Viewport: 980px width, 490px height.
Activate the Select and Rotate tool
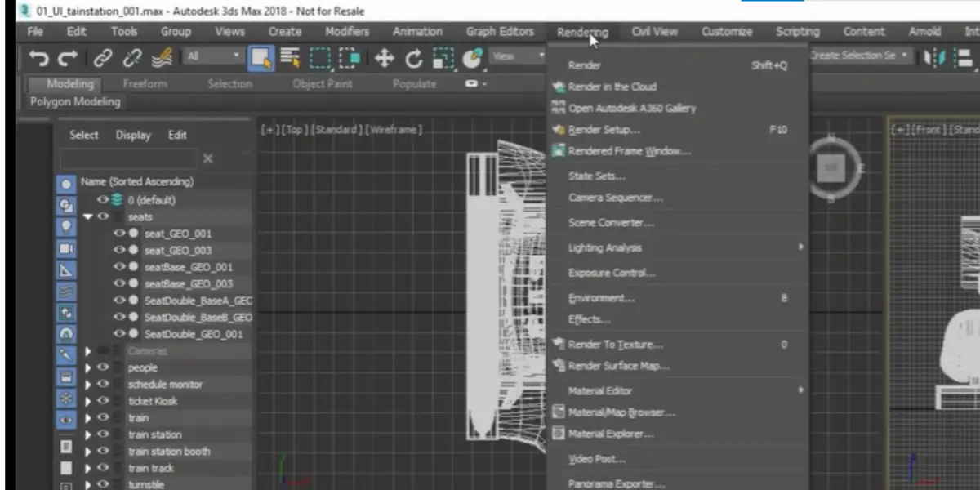click(414, 57)
